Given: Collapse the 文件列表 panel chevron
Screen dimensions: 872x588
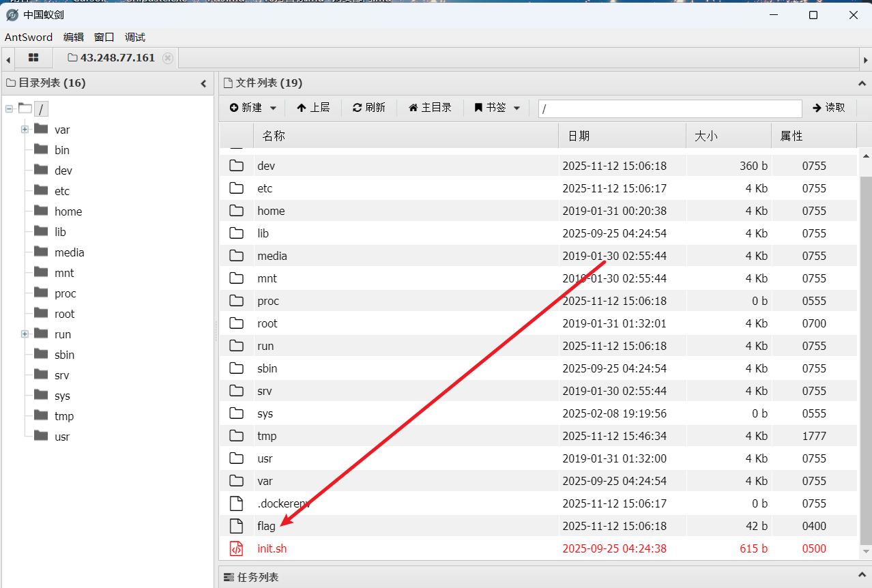Looking at the screenshot, I should 862,83.
